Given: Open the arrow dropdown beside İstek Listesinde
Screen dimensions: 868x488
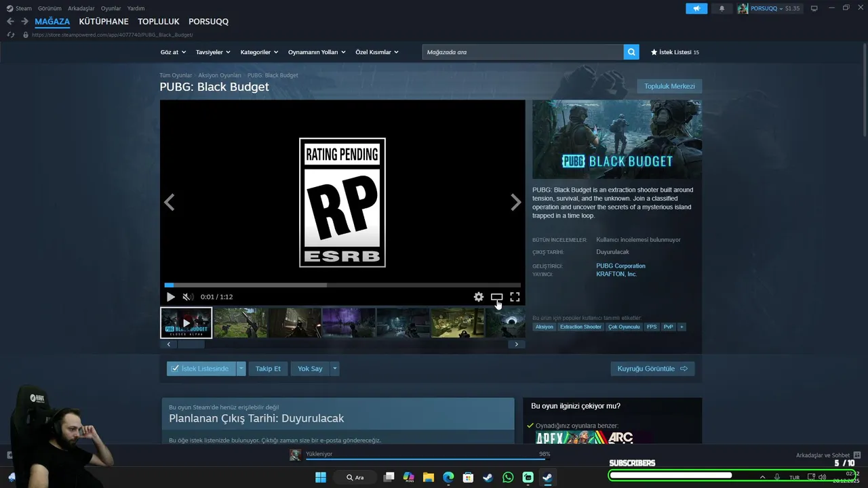Looking at the screenshot, I should coord(241,369).
